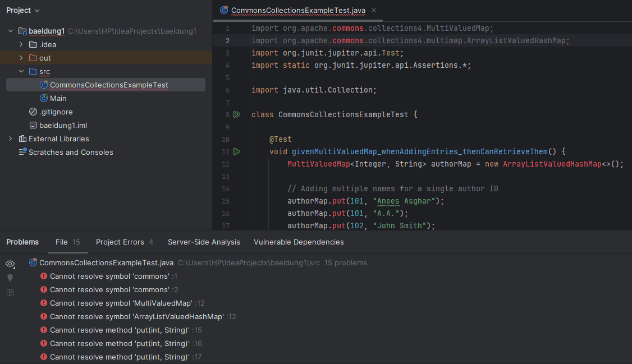Click the Scratches and Consoles icon
The image size is (632, 364).
pos(22,152)
